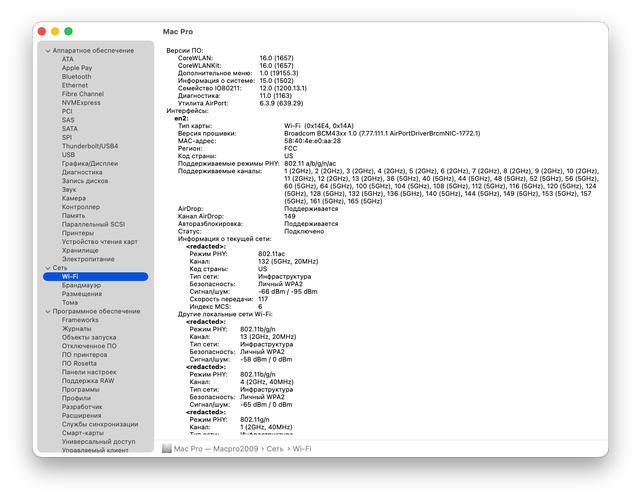Select Программы in software section

(x=81, y=389)
